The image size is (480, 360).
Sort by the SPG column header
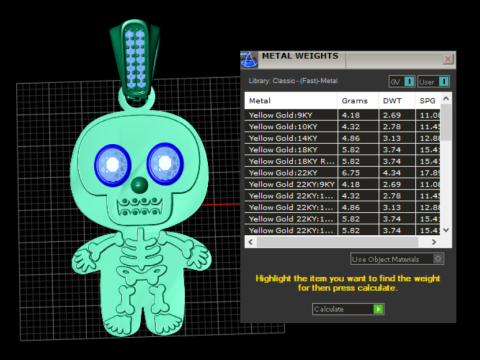(x=428, y=101)
